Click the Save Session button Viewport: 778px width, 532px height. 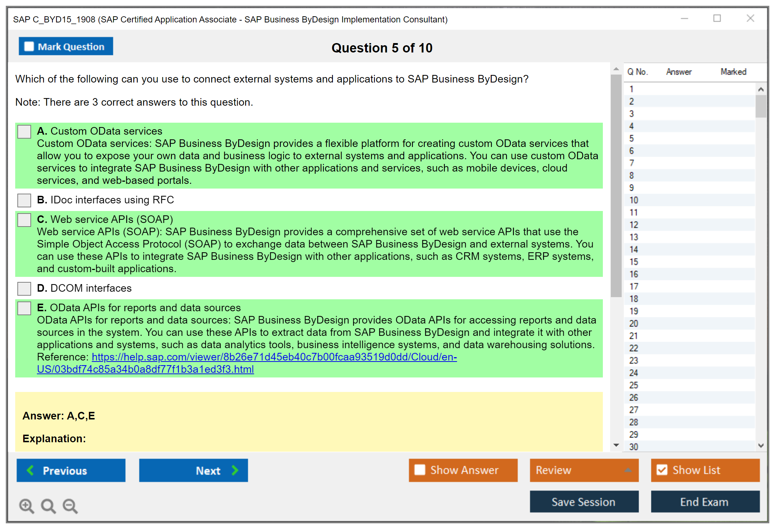pyautogui.click(x=584, y=502)
